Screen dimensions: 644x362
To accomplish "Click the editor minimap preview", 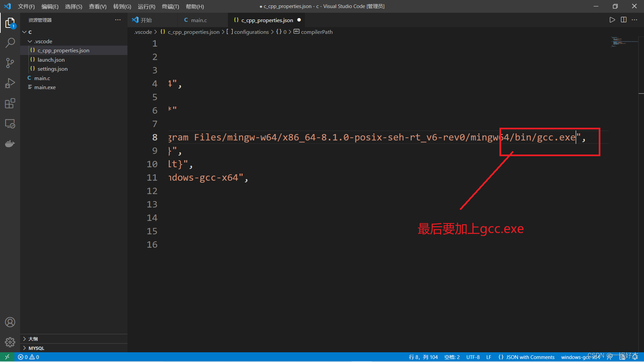I will tap(624, 42).
